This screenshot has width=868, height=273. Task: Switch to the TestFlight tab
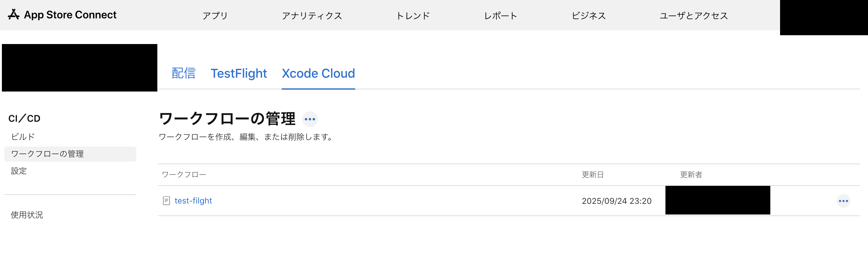(239, 74)
